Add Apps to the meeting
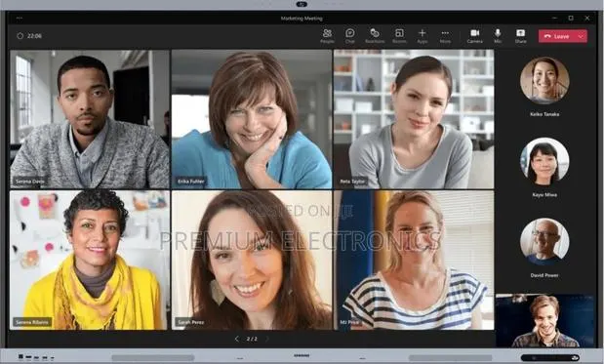Viewport: 604px width, 364px height. pyautogui.click(x=423, y=36)
